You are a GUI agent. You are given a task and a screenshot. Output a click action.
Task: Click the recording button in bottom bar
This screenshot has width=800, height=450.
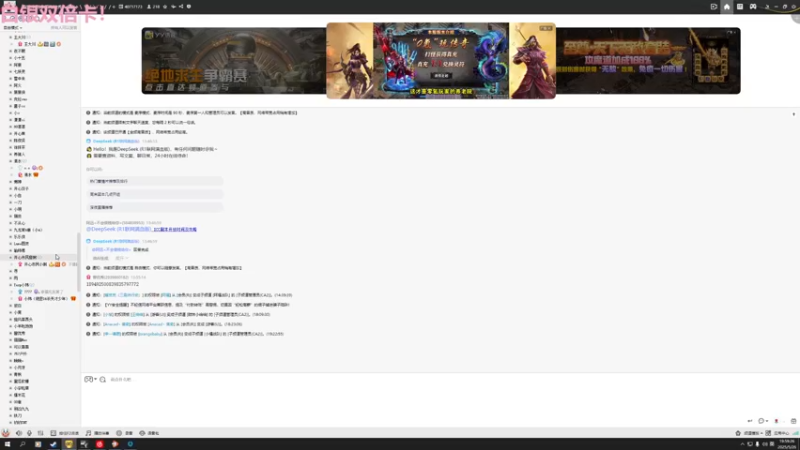[x=124, y=433]
